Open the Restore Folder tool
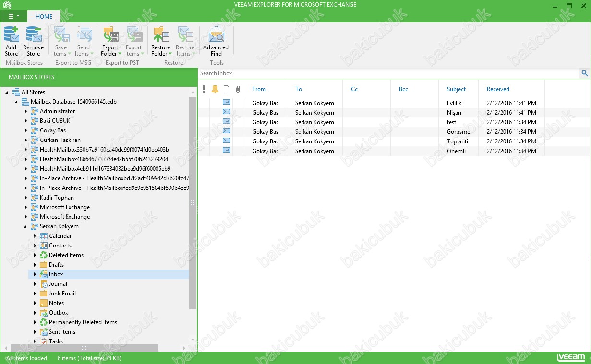 [161, 41]
